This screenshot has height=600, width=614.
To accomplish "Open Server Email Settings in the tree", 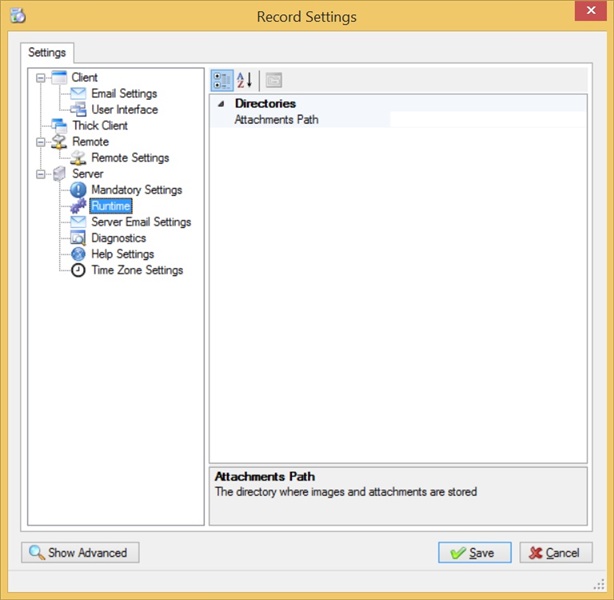I will (141, 222).
